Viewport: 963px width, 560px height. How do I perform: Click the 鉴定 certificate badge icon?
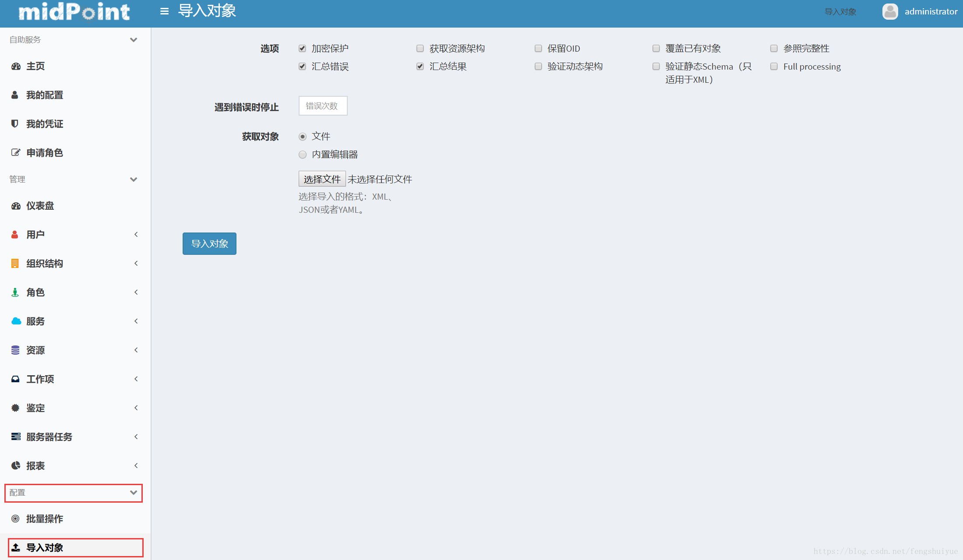coord(15,408)
